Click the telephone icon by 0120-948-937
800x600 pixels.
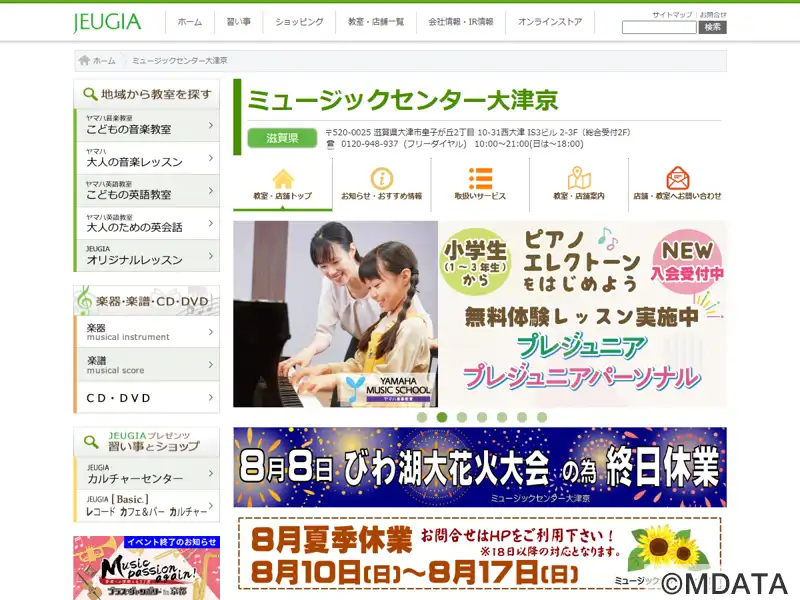330,144
